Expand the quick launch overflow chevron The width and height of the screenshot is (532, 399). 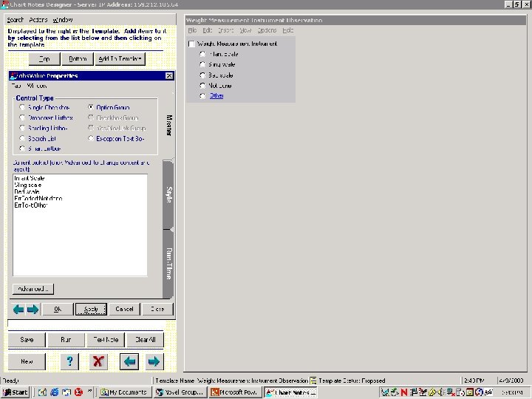[89, 391]
